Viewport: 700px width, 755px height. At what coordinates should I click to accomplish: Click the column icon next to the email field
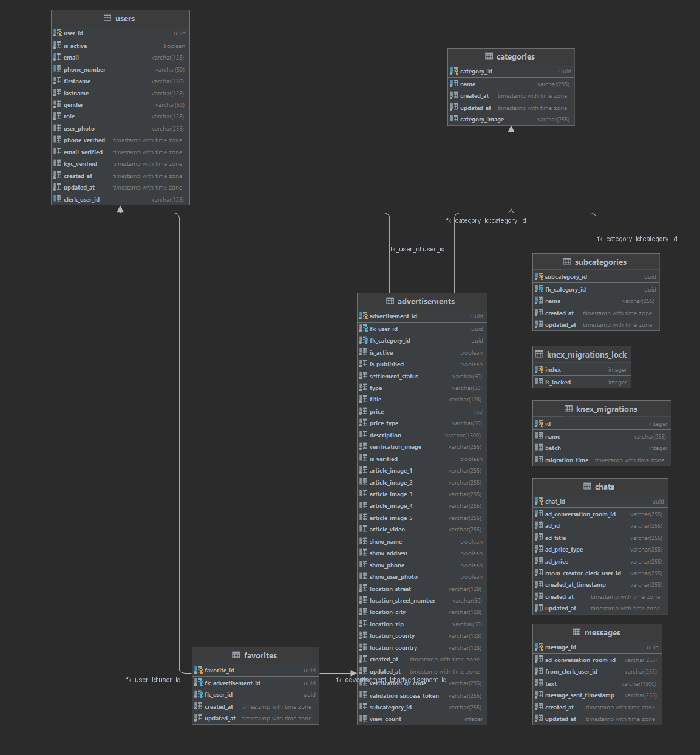[x=58, y=57]
